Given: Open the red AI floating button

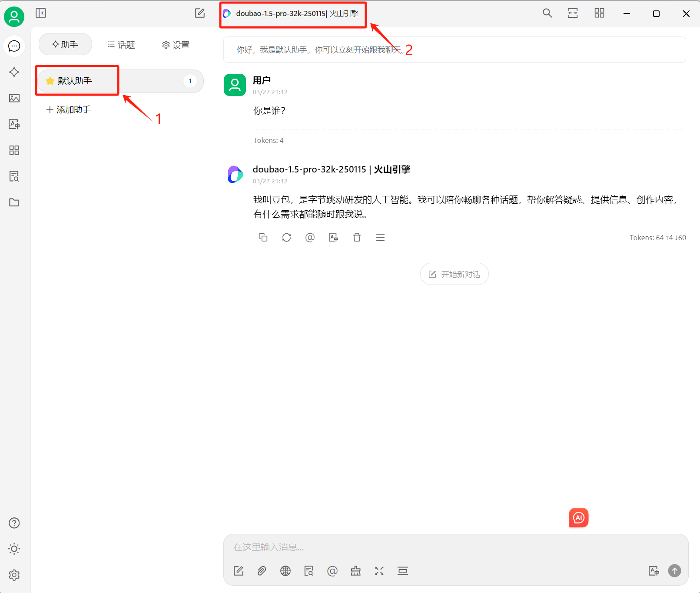Looking at the screenshot, I should tap(578, 517).
